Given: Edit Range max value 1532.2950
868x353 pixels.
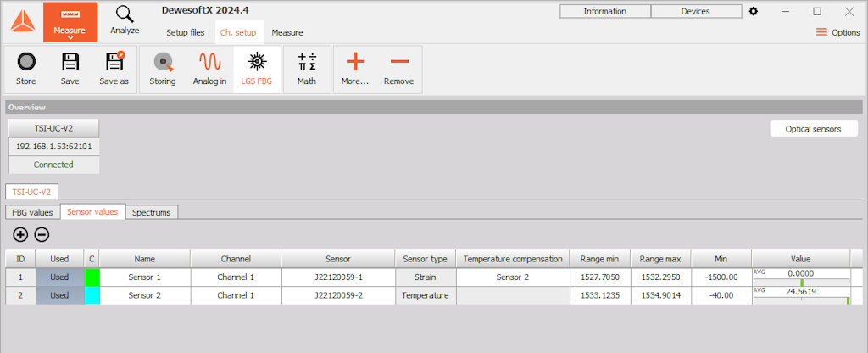Looking at the screenshot, I should tap(660, 277).
